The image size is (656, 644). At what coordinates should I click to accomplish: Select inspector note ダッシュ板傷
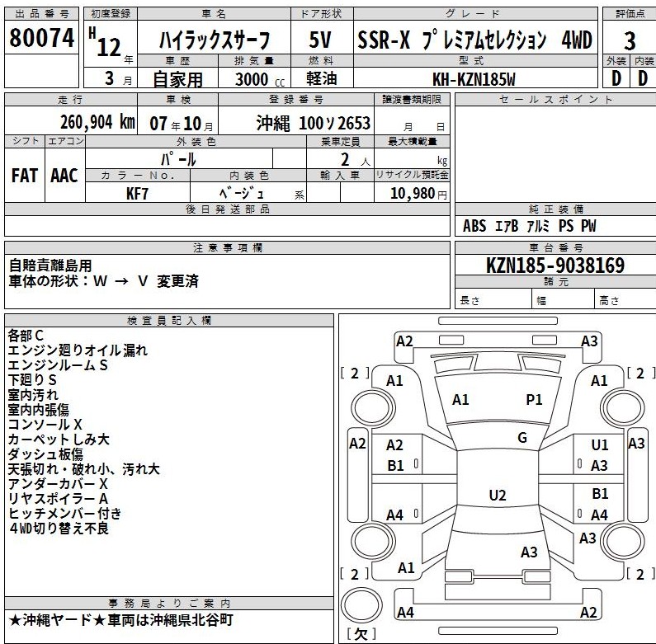click(x=45, y=454)
